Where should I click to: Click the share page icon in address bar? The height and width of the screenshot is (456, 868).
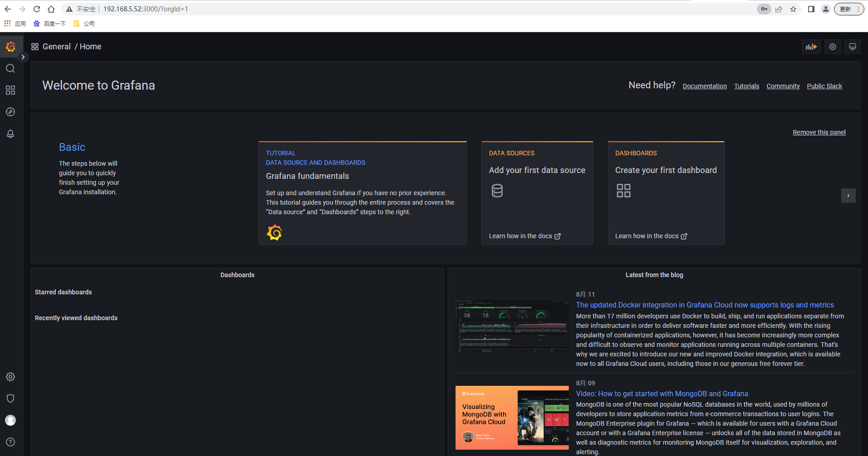779,9
